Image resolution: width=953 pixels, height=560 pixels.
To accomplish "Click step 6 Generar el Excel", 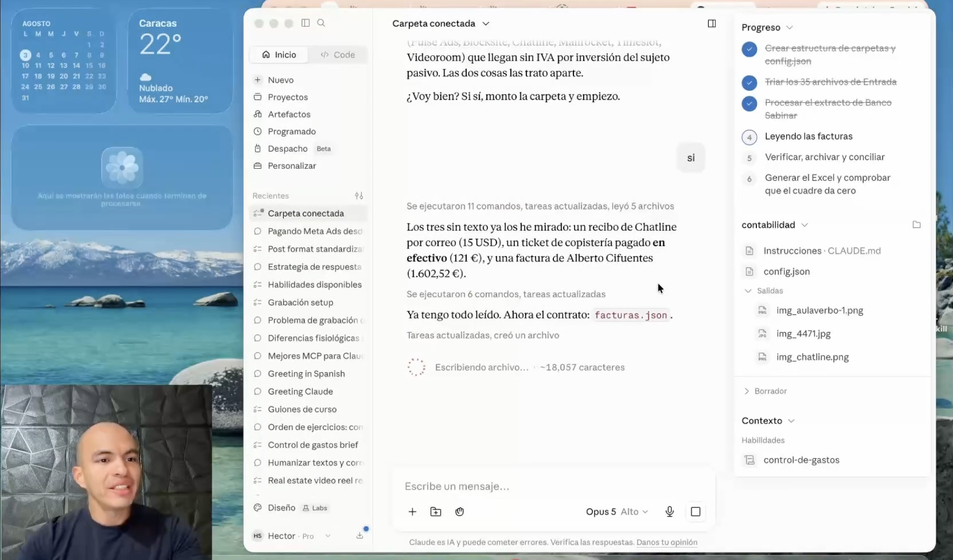I will point(817,184).
